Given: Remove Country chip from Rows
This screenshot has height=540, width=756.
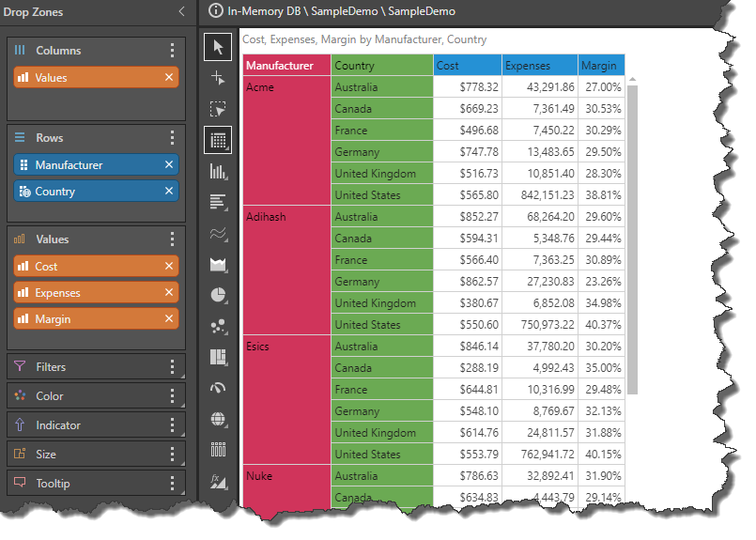Looking at the screenshot, I should [169, 192].
